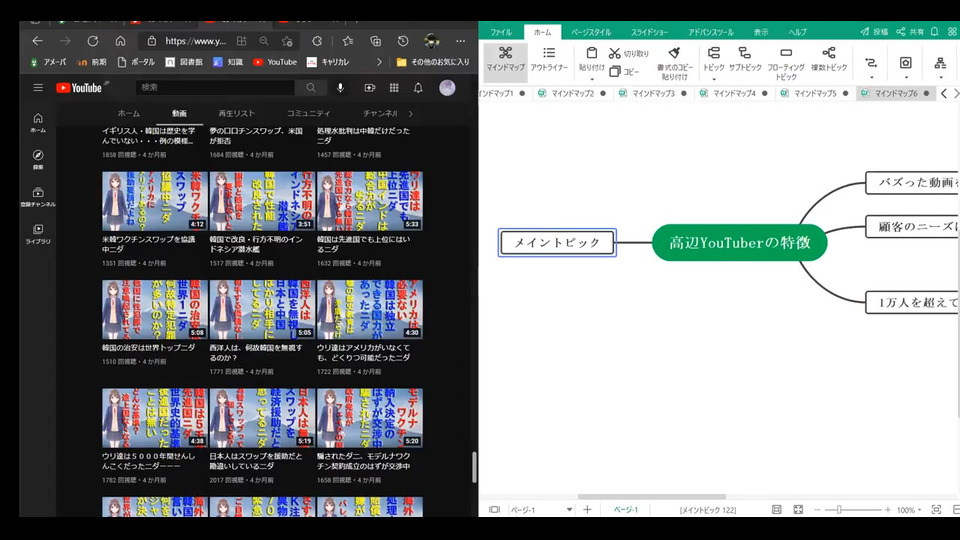Open the YouTube bookmark in the favorites bar

pyautogui.click(x=275, y=62)
